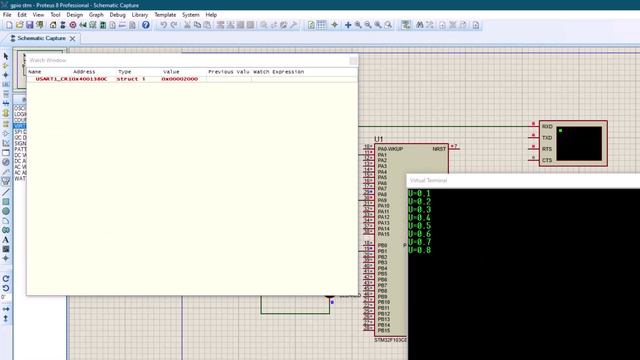
Task: Click the Virtual Terminal title bar
Action: pos(523,180)
